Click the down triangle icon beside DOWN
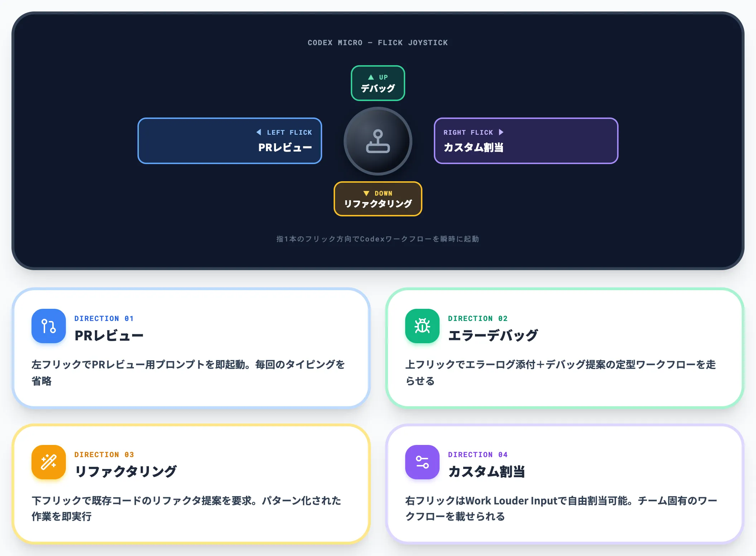Screen dimensions: 756x556 (366, 193)
